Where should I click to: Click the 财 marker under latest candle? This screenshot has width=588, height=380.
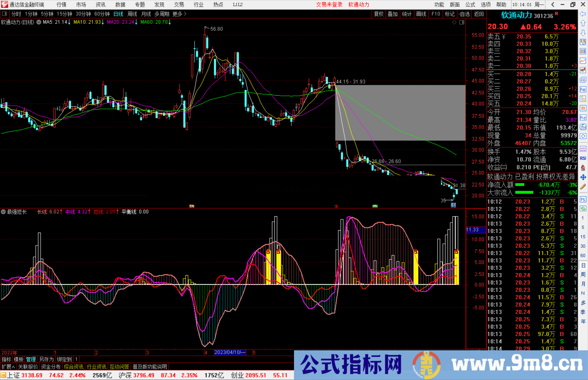point(453,205)
